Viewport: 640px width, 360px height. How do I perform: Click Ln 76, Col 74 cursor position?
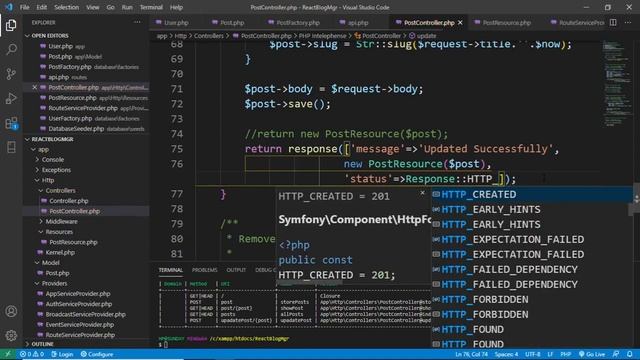point(471,354)
